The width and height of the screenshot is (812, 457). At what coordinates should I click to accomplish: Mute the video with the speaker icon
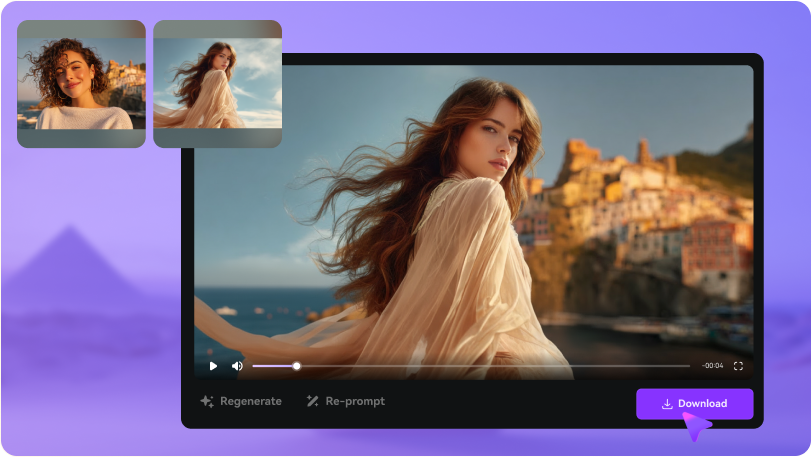pos(237,366)
